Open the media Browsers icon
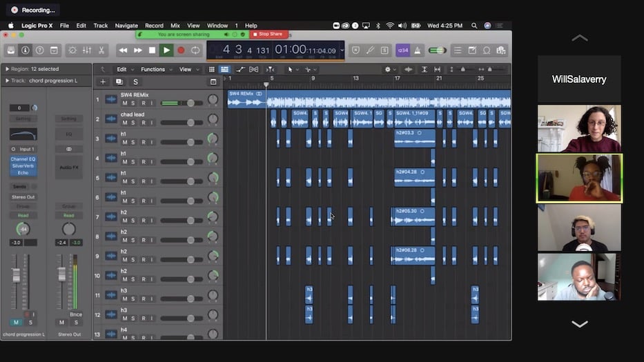Viewport: 644px width, 362px height. [501, 50]
